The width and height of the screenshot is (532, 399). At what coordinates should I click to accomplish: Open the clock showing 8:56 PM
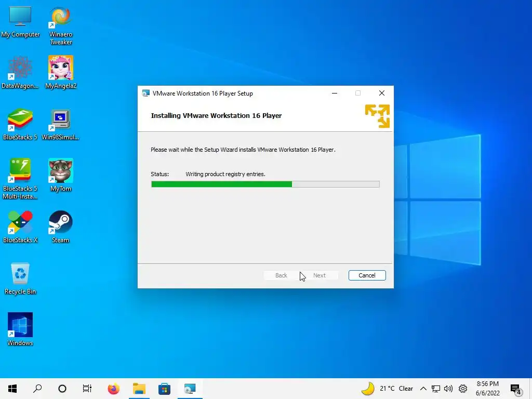click(487, 389)
